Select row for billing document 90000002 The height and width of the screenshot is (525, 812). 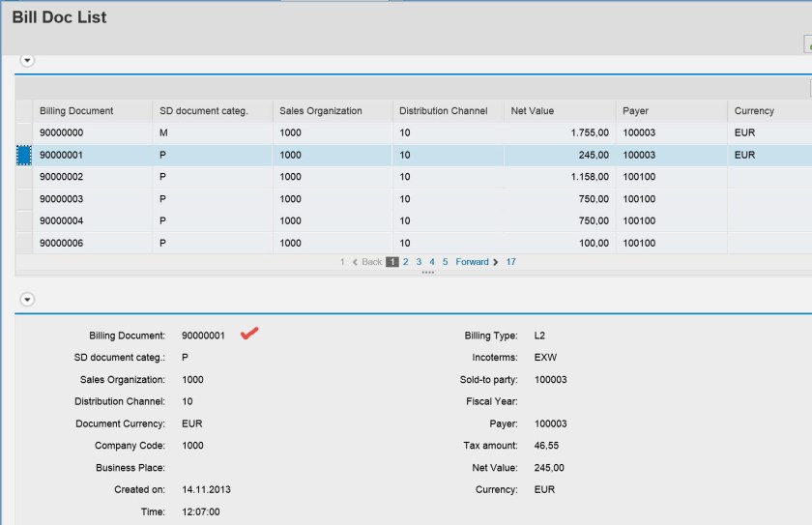point(24,177)
